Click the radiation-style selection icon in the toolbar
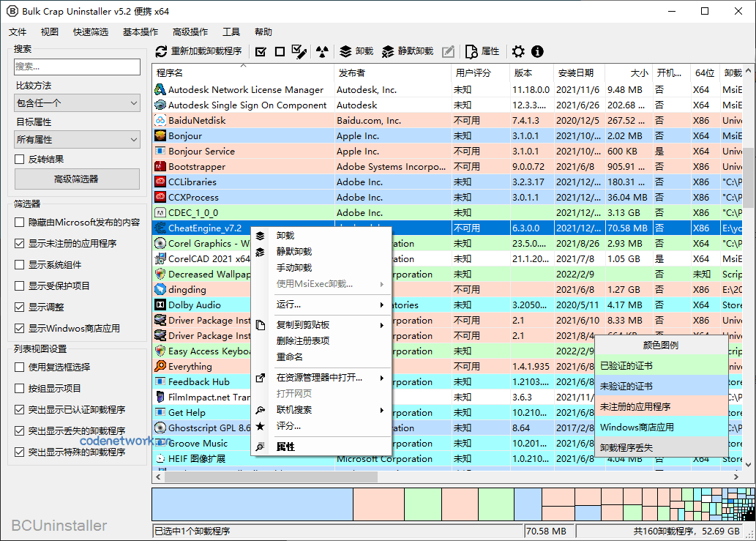Image resolution: width=756 pixels, height=541 pixels. tap(321, 51)
